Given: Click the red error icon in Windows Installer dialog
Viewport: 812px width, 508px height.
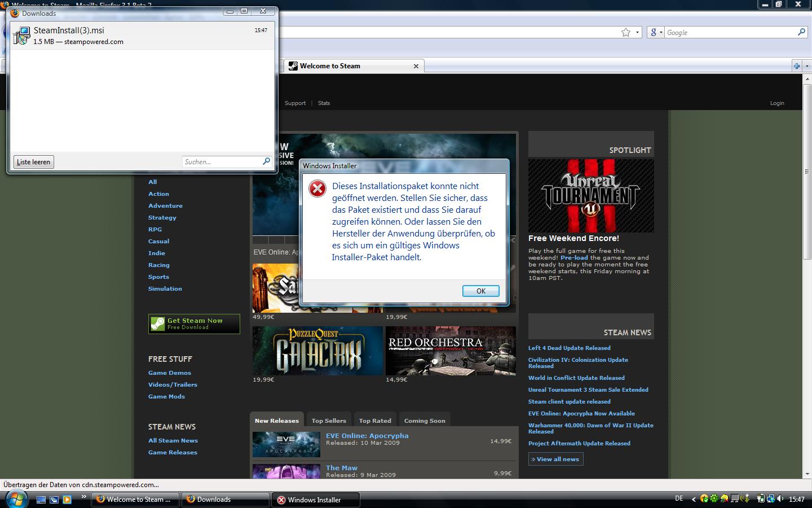Looking at the screenshot, I should (x=317, y=189).
